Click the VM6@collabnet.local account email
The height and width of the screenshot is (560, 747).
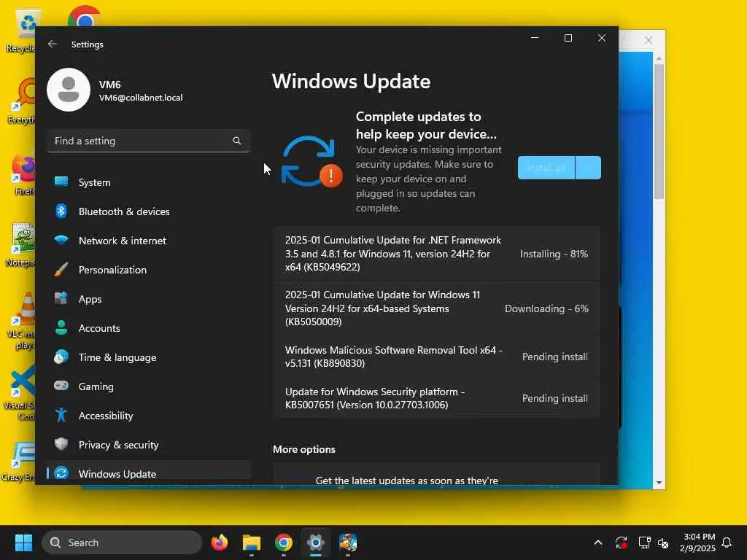click(141, 98)
